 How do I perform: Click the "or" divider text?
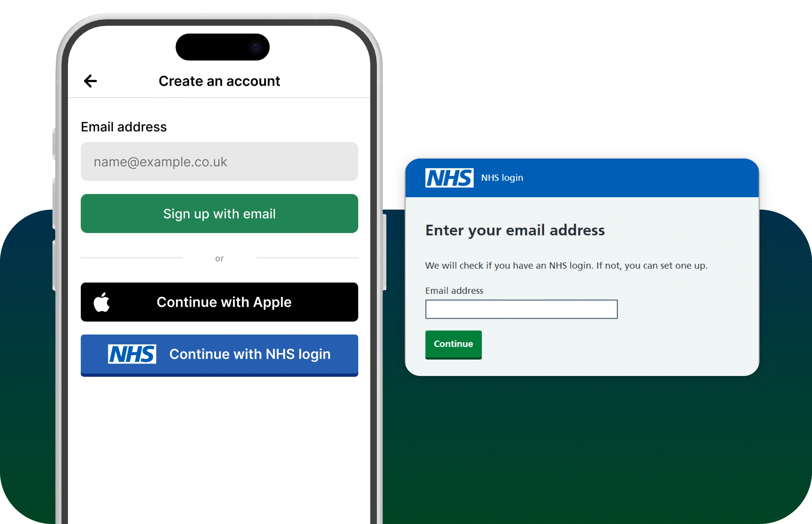coord(219,258)
